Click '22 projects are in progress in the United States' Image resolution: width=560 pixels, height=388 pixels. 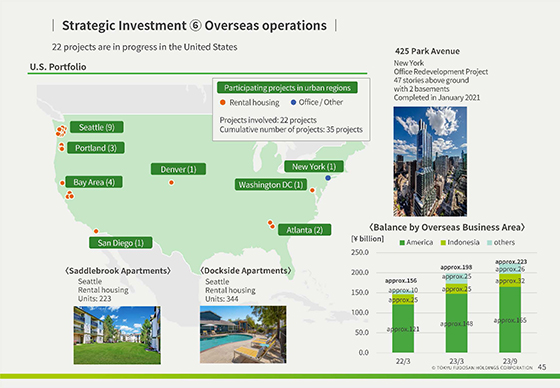point(145,47)
